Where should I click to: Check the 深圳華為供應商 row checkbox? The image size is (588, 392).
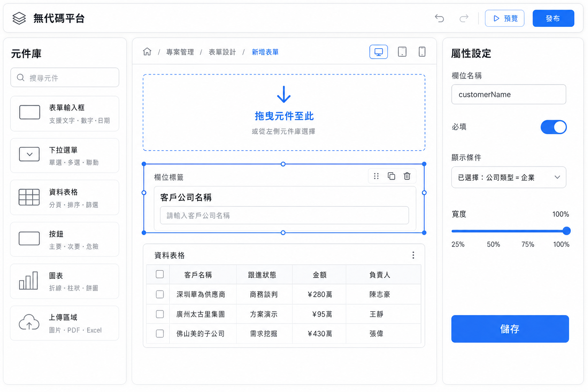tap(160, 294)
